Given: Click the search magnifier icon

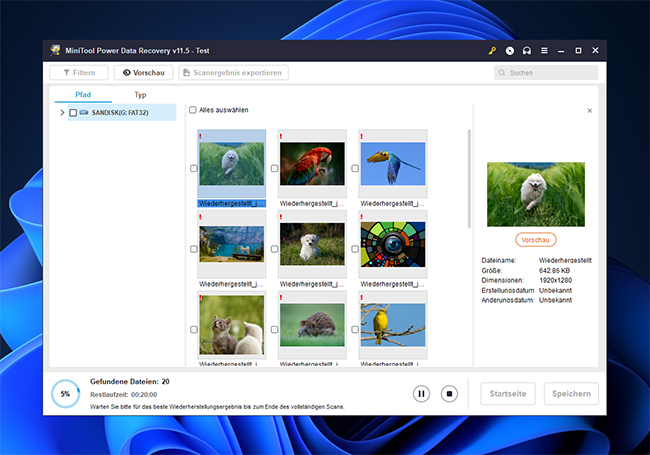Looking at the screenshot, I should (x=502, y=73).
